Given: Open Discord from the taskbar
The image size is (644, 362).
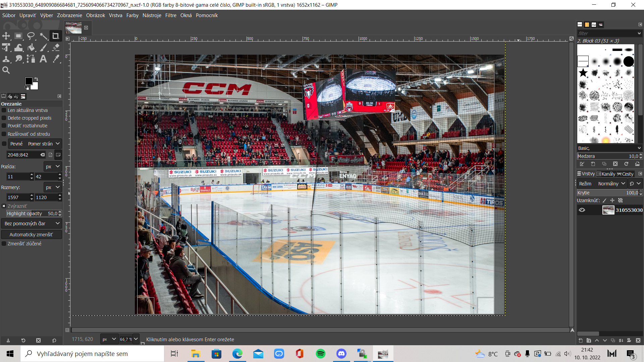Looking at the screenshot, I should (341, 354).
